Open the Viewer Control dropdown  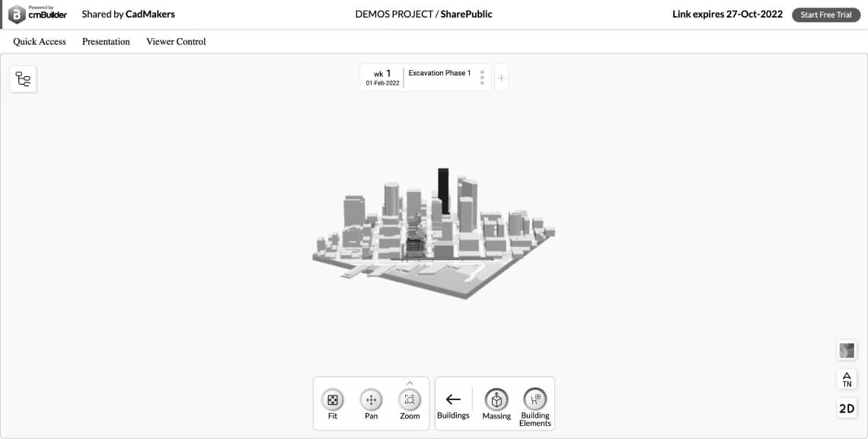click(175, 41)
